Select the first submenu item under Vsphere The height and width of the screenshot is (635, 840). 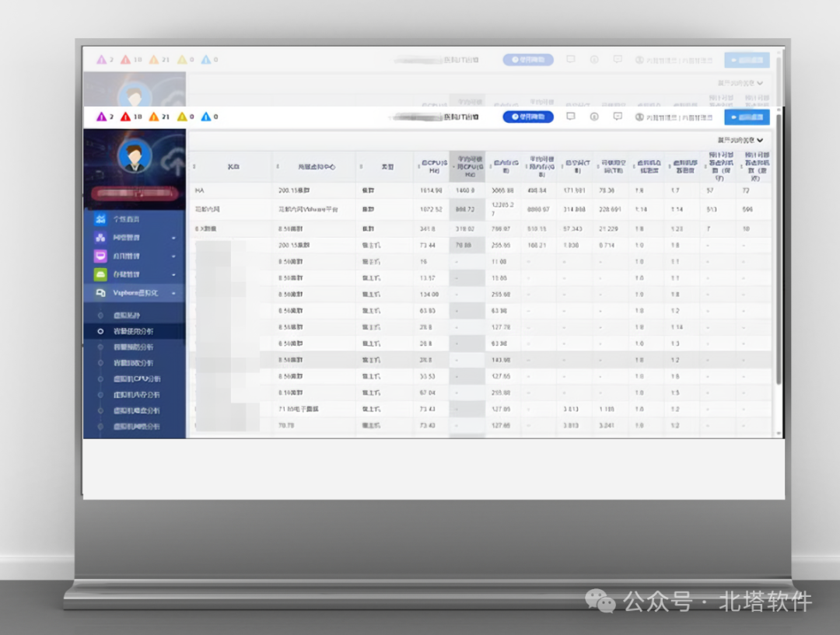coord(127,316)
